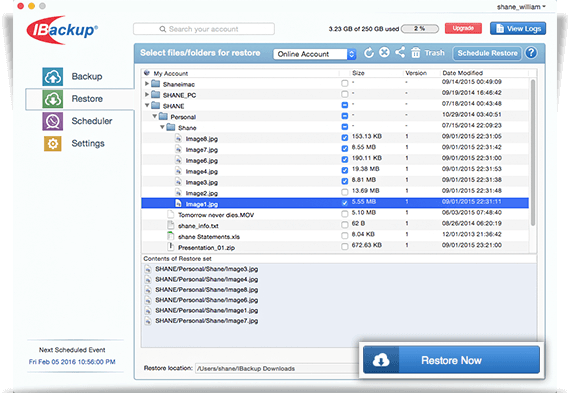The image size is (570, 393).
Task: Check the shane_info.txt checkbox
Action: [x=345, y=225]
